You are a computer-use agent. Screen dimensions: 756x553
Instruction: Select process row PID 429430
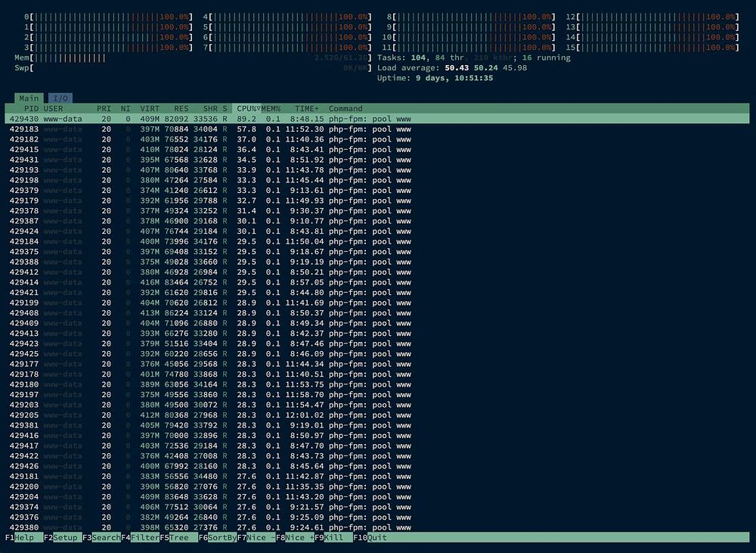click(x=377, y=119)
